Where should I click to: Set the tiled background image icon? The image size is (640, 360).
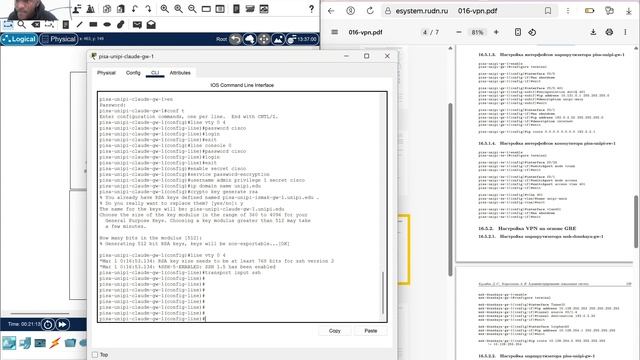[x=278, y=39]
